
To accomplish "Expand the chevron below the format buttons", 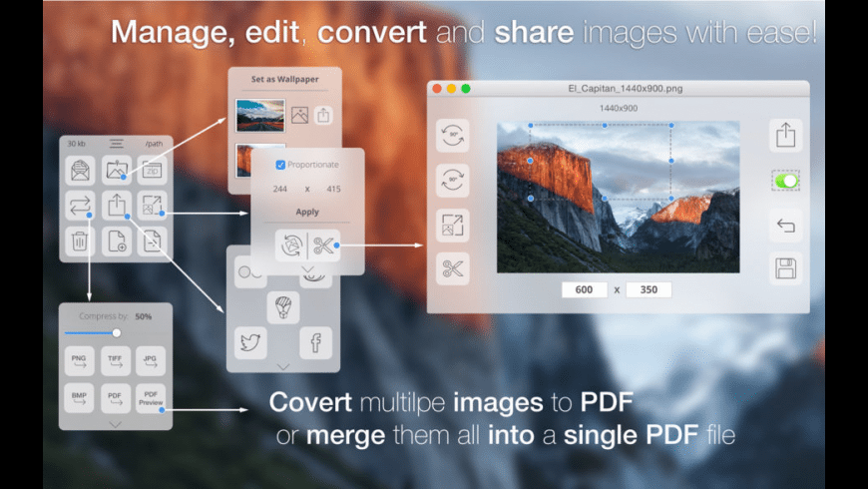I will coord(115,425).
